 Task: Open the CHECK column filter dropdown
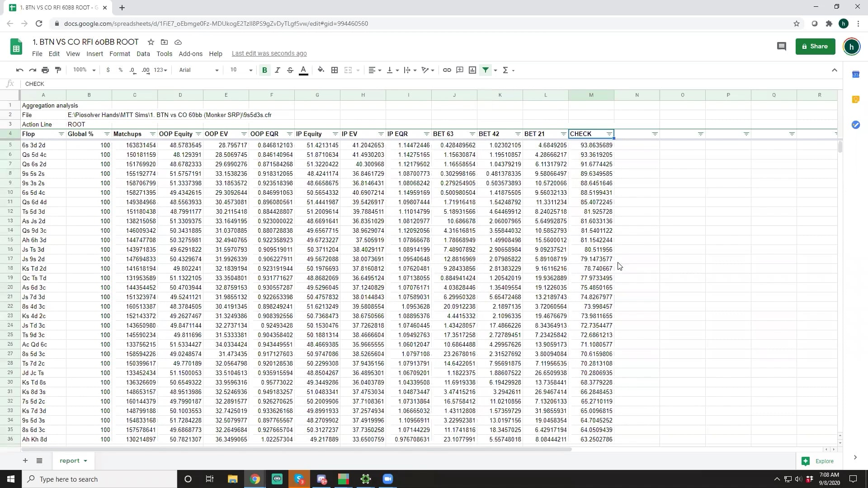point(609,134)
